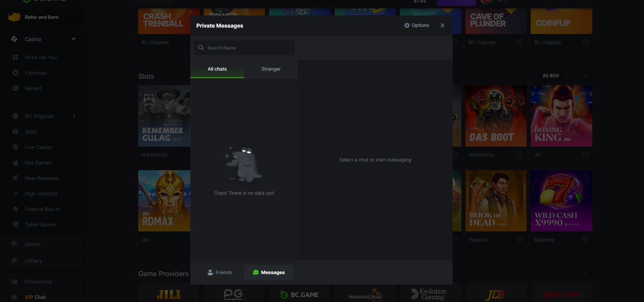Click the Refer and Earn link
Screen dimensions: 644x302
(x=42, y=17)
